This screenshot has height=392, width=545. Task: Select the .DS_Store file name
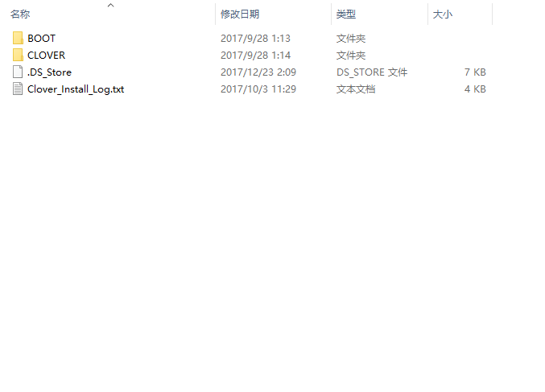49,72
